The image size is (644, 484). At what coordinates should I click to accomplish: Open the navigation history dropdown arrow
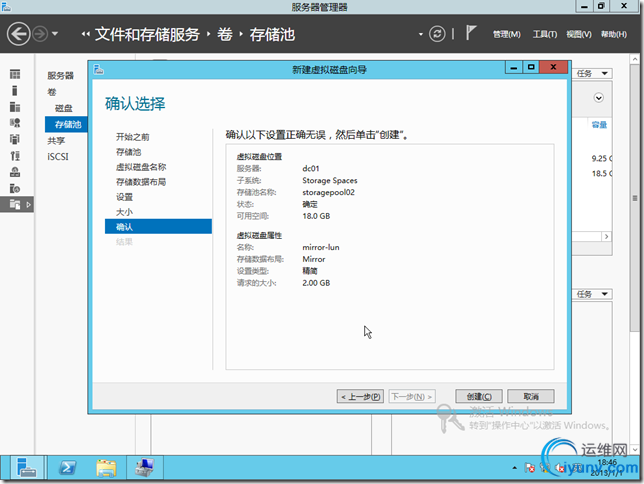(x=55, y=34)
